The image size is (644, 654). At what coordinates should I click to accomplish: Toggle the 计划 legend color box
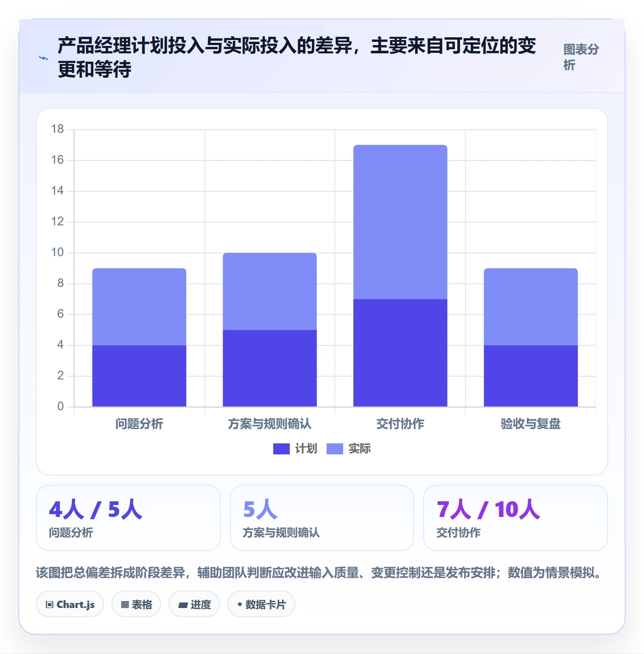[281, 449]
